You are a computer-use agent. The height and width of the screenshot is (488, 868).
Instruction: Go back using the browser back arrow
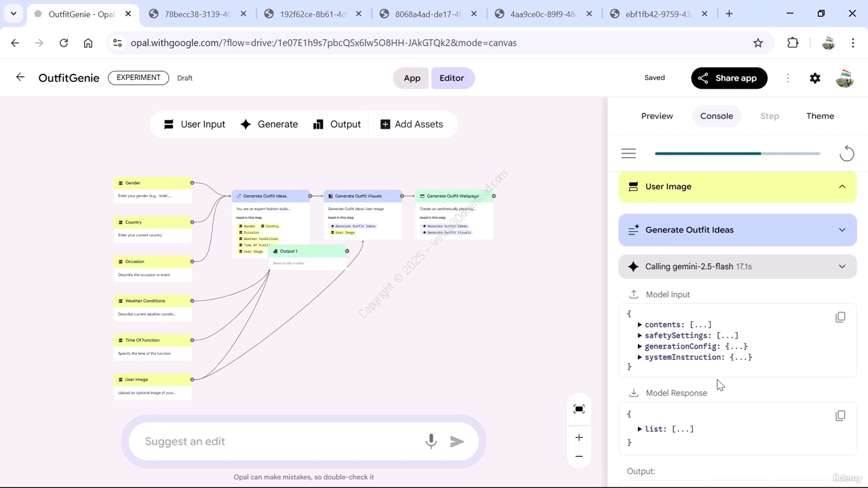click(x=15, y=43)
